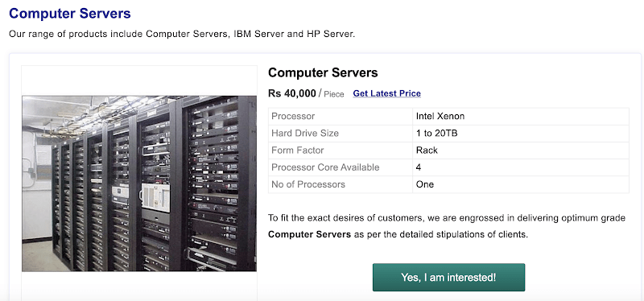Click the black Computer Servers product title
Image resolution: width=644 pixels, height=301 pixels.
click(x=323, y=73)
